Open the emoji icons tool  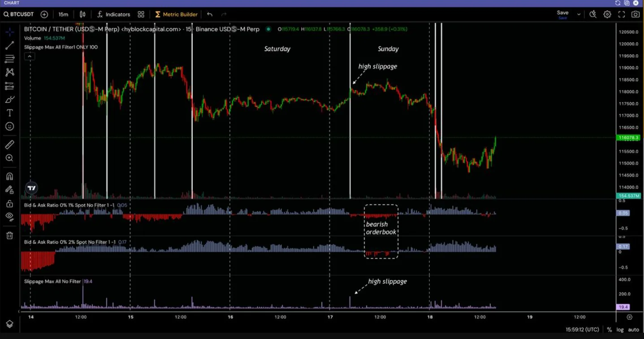pyautogui.click(x=9, y=127)
